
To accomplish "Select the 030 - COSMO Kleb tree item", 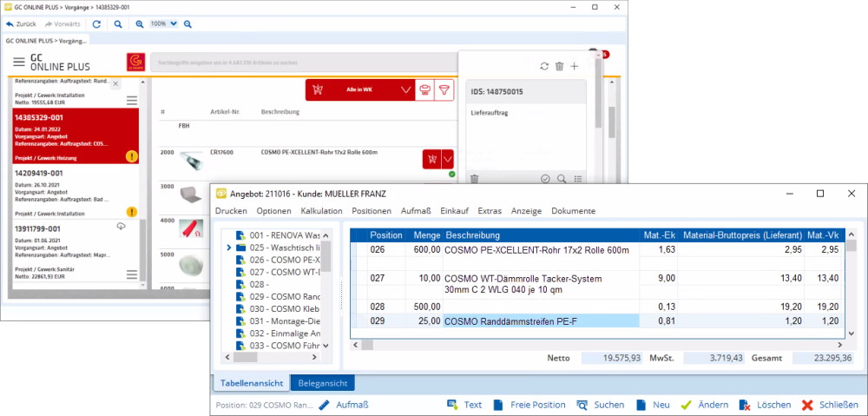I will tap(286, 308).
